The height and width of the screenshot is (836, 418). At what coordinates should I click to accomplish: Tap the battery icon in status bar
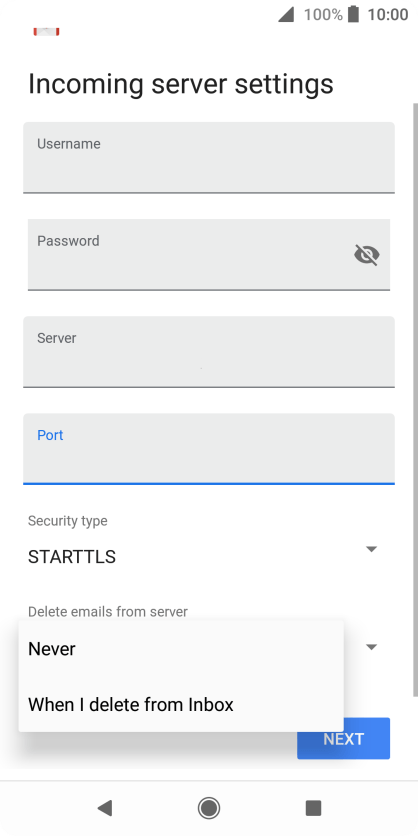pos(353,14)
